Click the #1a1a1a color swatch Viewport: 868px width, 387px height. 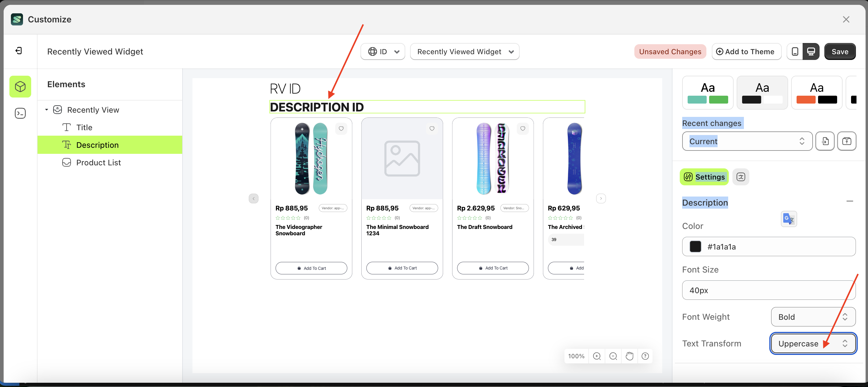[x=695, y=246]
